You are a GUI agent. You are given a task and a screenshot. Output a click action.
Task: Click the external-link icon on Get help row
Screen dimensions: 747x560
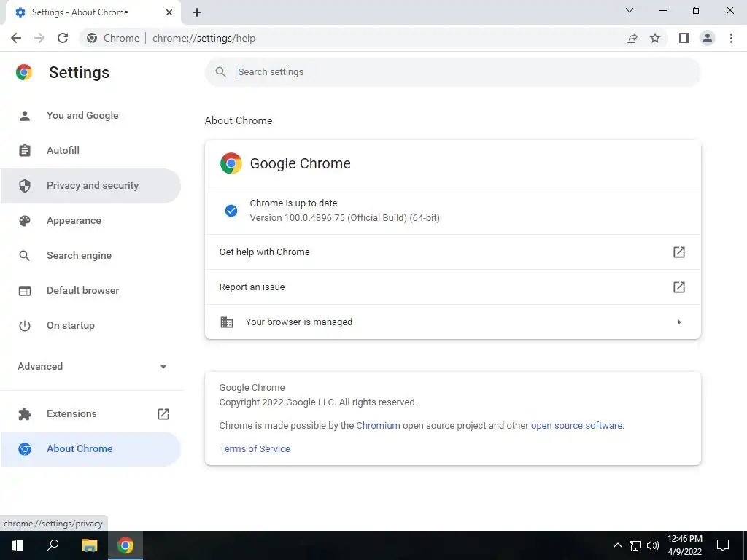click(x=679, y=252)
